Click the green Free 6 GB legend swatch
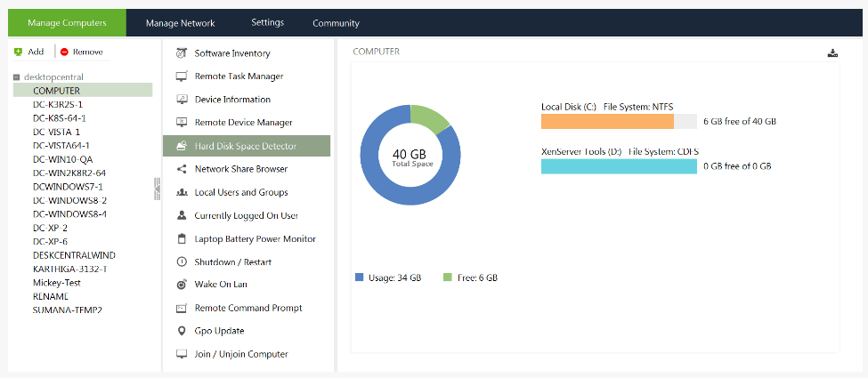 click(x=448, y=277)
